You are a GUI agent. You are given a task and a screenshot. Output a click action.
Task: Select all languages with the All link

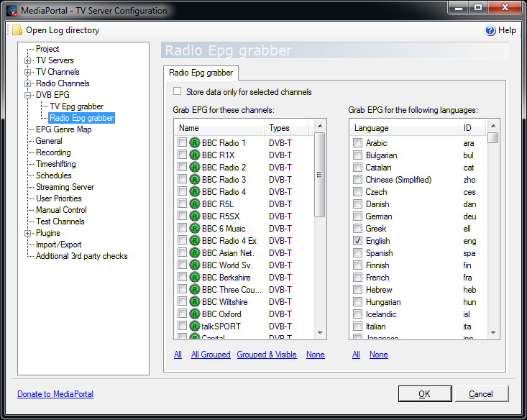point(356,355)
